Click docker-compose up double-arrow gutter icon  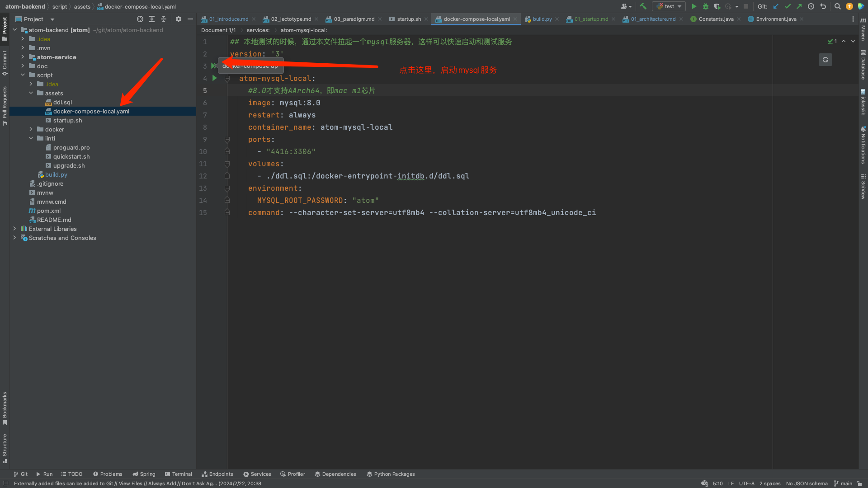click(x=214, y=66)
